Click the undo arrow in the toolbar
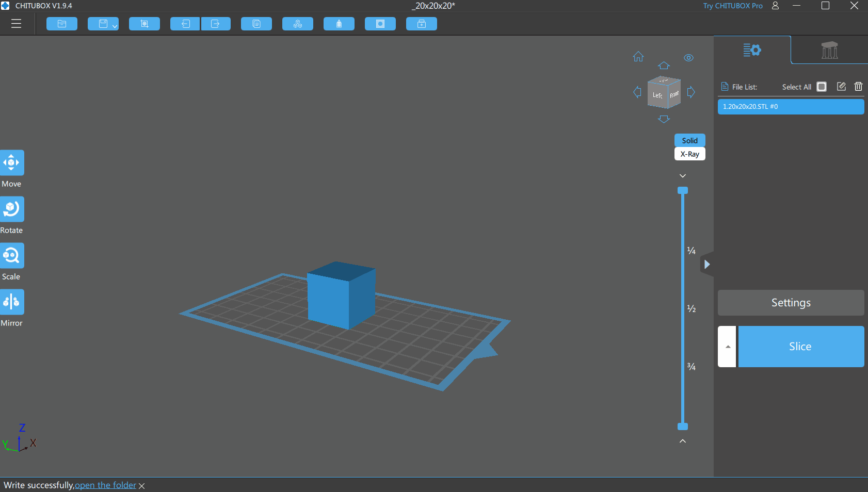868x492 pixels. (x=185, y=24)
